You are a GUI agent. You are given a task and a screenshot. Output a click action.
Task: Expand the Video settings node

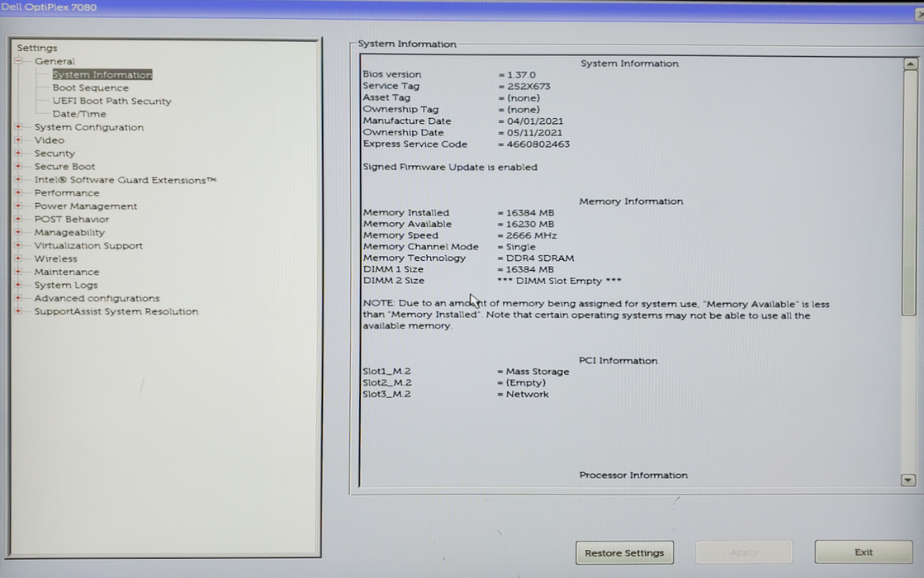tap(18, 140)
